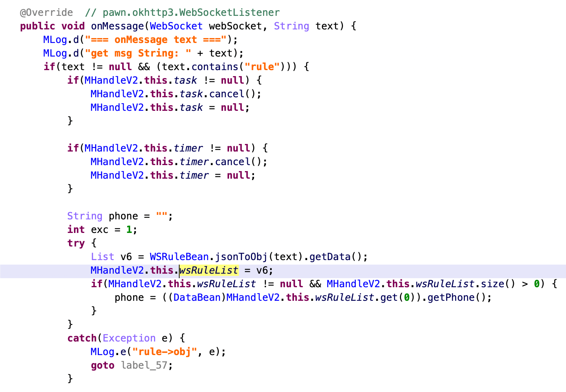Click the DataBean cast type

197,297
